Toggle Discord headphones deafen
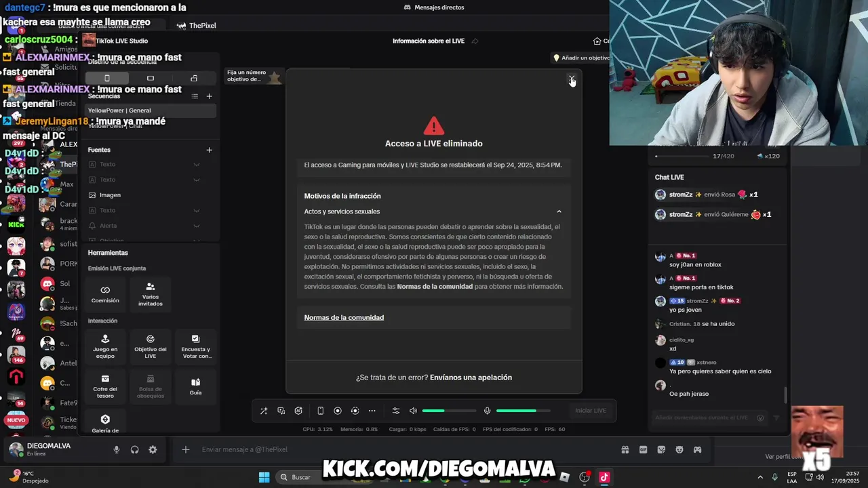 134,449
